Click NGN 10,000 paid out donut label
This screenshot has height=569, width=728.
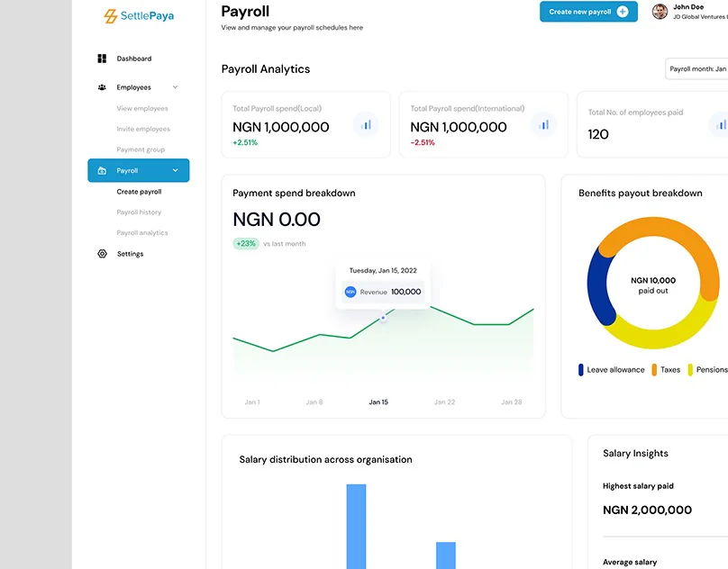653,285
